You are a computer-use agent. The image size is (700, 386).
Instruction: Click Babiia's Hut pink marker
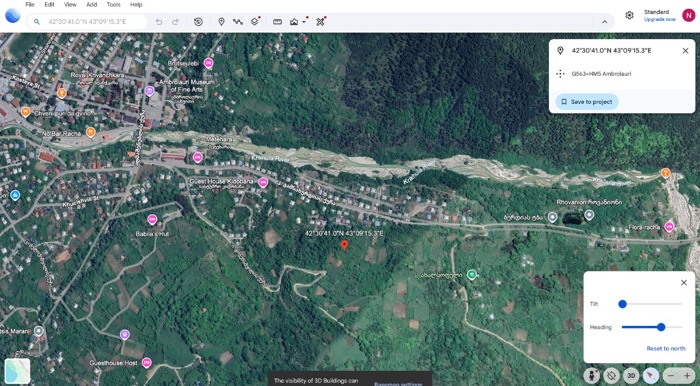coord(152,220)
